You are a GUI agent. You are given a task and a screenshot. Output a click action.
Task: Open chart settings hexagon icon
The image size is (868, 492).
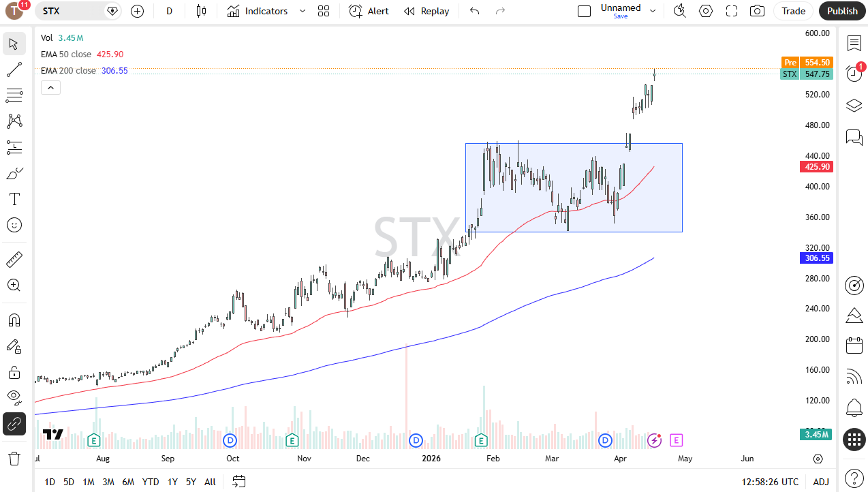(706, 11)
